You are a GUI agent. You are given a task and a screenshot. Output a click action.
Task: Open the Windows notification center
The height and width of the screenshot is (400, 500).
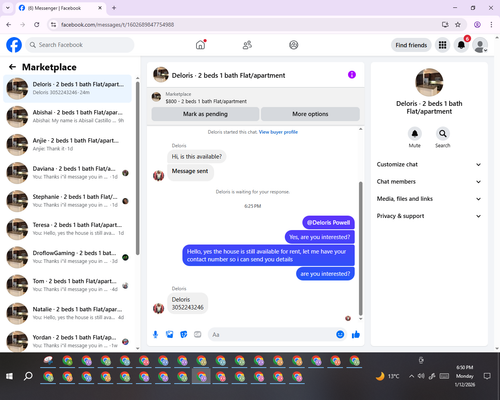pos(487,376)
